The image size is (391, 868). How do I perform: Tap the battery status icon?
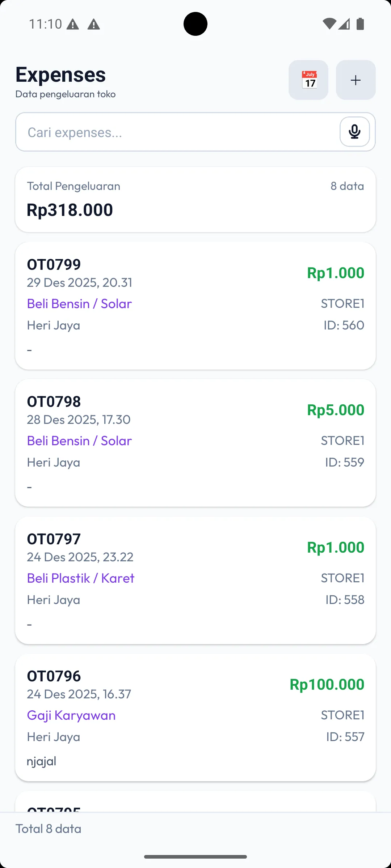(x=360, y=24)
